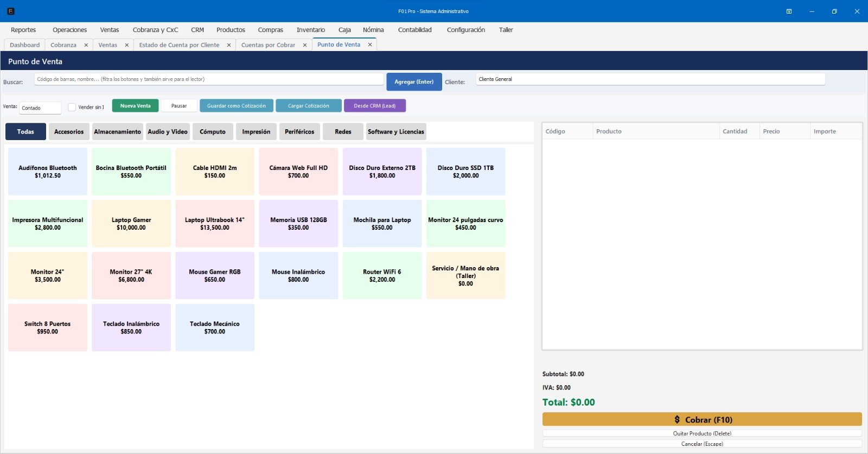Switch to the Dashboard tab
Viewport: 868px width, 454px height.
24,45
